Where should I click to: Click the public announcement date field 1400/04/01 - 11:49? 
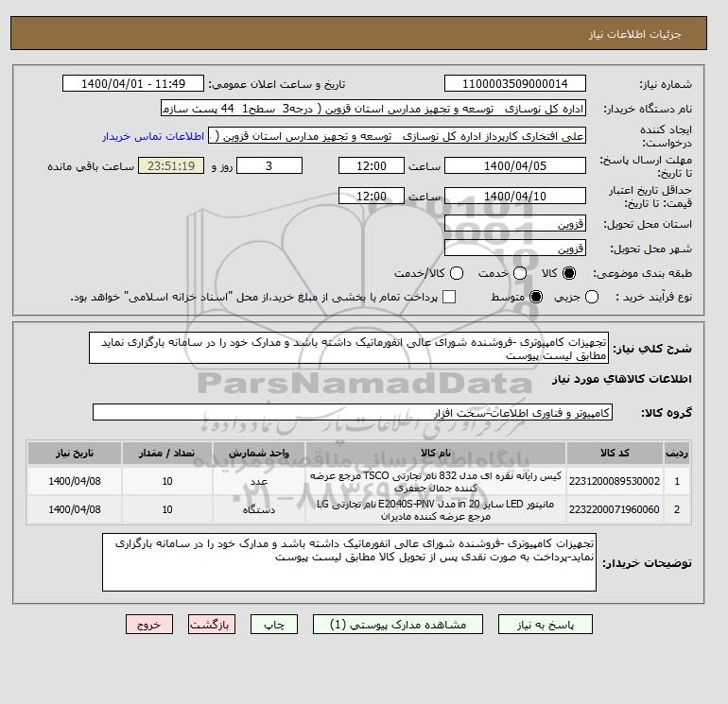click(133, 83)
